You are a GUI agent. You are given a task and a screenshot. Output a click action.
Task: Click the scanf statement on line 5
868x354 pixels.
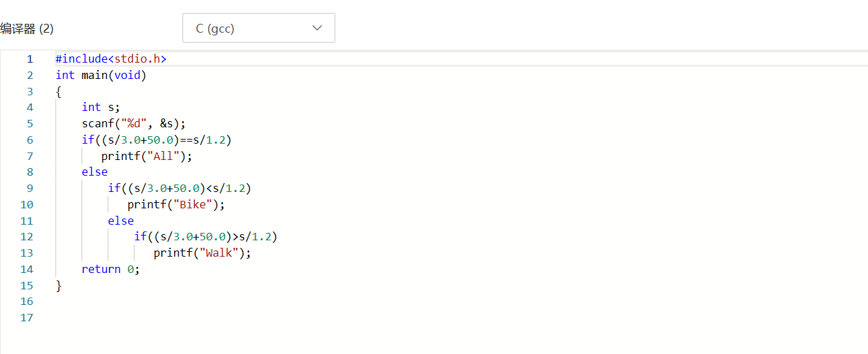133,123
